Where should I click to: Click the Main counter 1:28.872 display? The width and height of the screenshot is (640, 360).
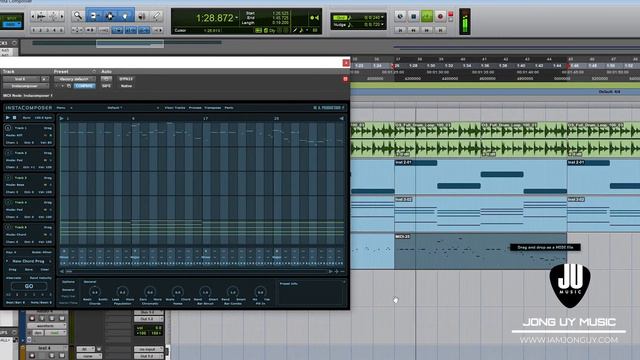click(215, 18)
